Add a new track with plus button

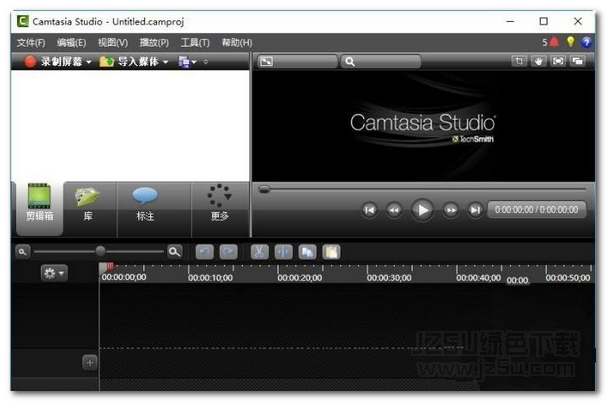pyautogui.click(x=90, y=363)
